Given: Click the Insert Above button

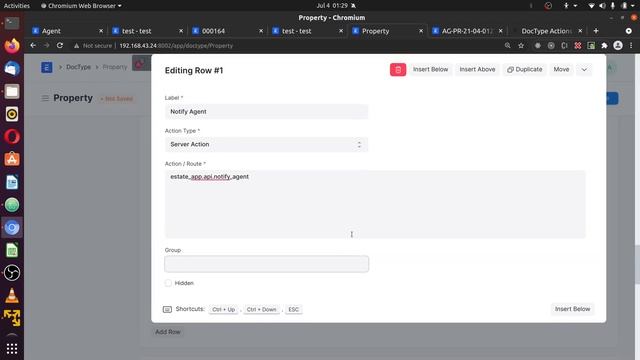Looking at the screenshot, I should 477,69.
